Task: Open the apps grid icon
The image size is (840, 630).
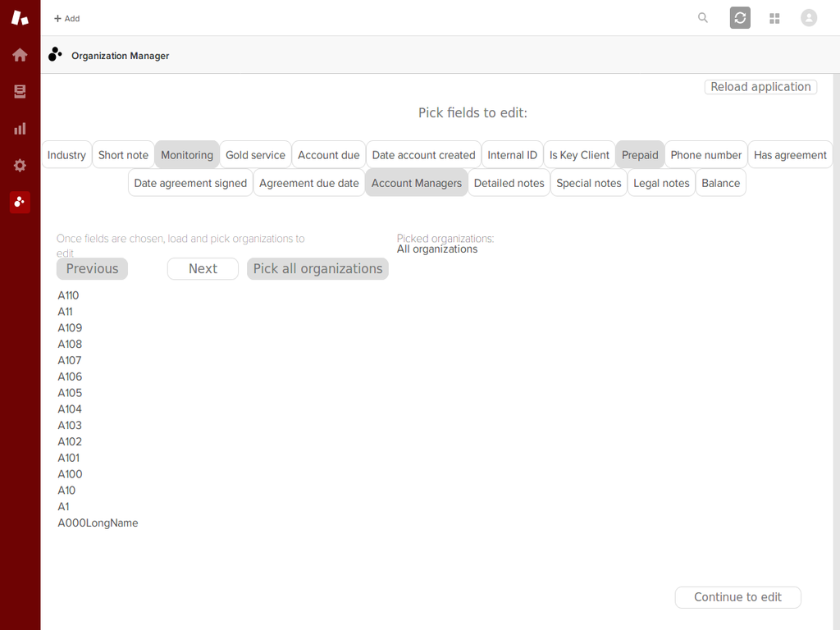Action: 774,18
